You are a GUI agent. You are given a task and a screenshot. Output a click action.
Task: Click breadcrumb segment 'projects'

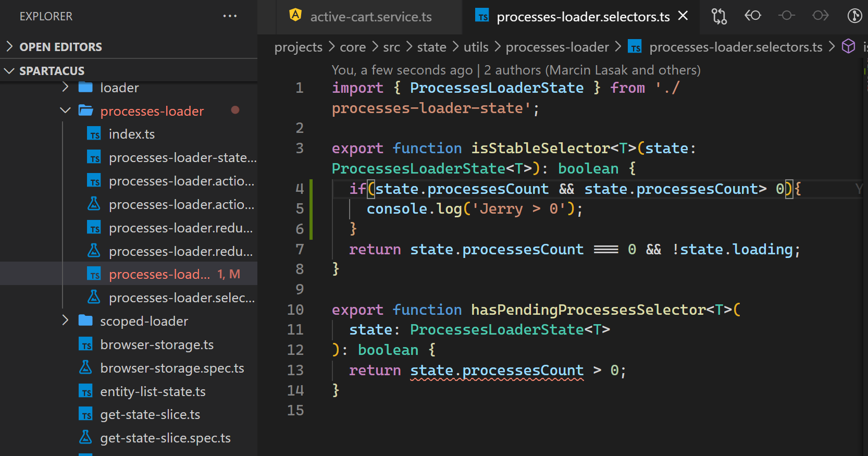[299, 47]
